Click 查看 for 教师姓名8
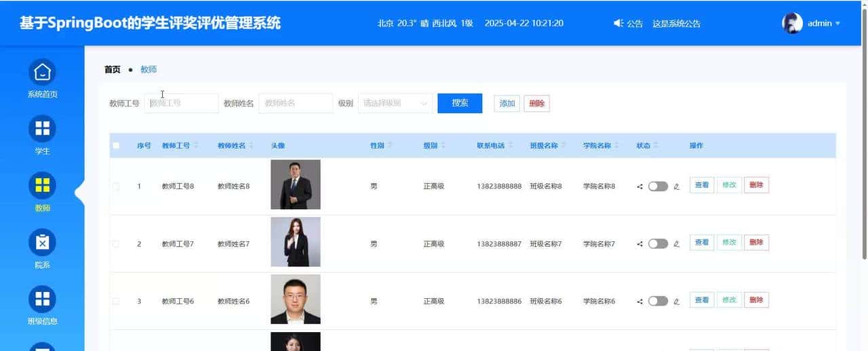 pyautogui.click(x=702, y=185)
